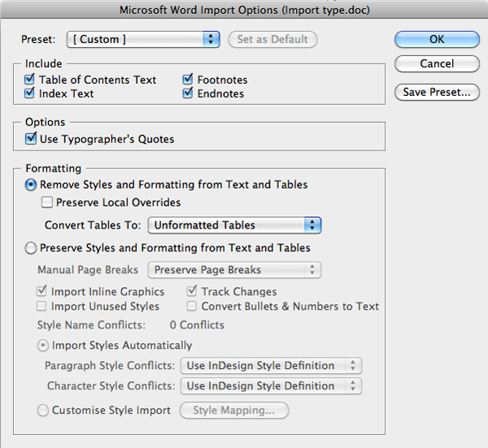The image size is (488, 448).
Task: Click the 0 Conflicts text
Action: tap(197, 324)
